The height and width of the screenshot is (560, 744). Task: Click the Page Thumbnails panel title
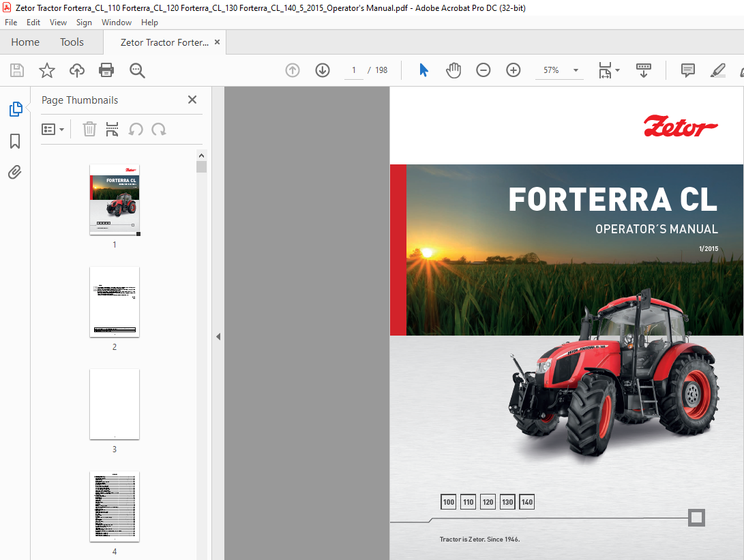80,100
